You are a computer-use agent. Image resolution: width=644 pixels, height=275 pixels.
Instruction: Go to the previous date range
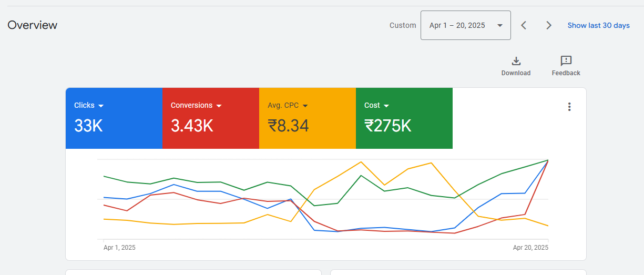pos(524,25)
